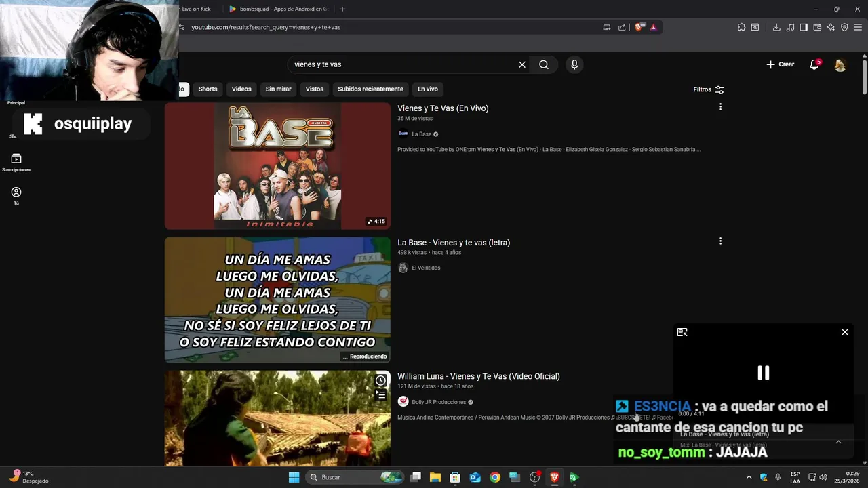Image resolution: width=868 pixels, height=488 pixels.
Task: Go to La Base channel
Action: tap(421, 134)
